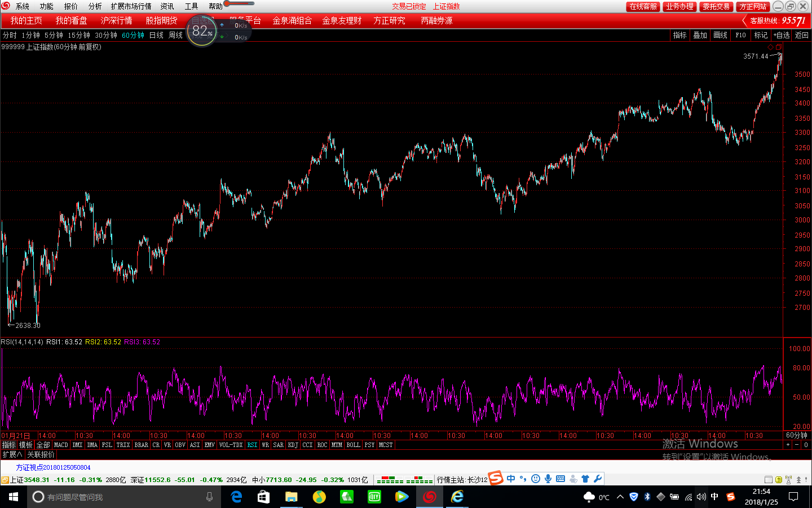Select the KDJ indicator tab
This screenshot has width=812, height=508.
tap(293, 445)
